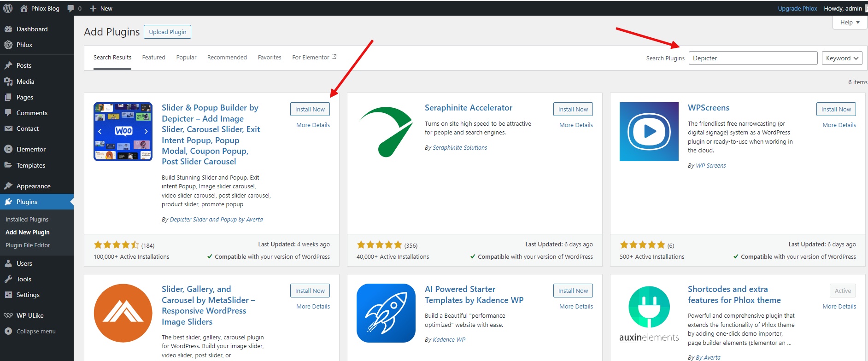Open the Add New Plugin submenu item
This screenshot has width=868, height=361.
tap(28, 233)
